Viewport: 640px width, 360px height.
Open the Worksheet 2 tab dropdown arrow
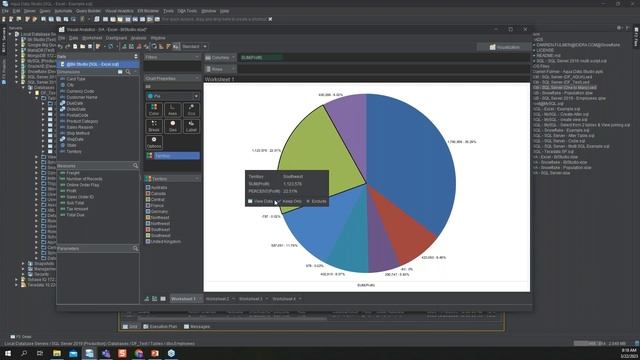pyautogui.click(x=233, y=299)
